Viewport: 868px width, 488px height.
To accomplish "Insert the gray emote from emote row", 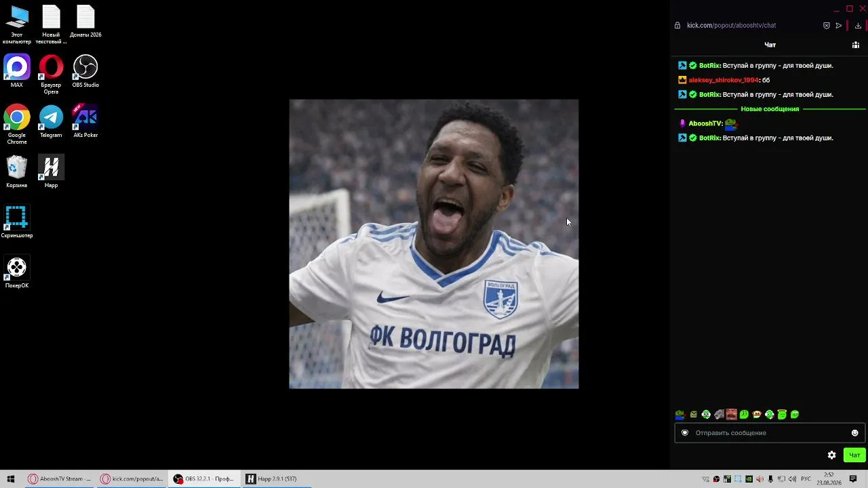I will pos(719,415).
